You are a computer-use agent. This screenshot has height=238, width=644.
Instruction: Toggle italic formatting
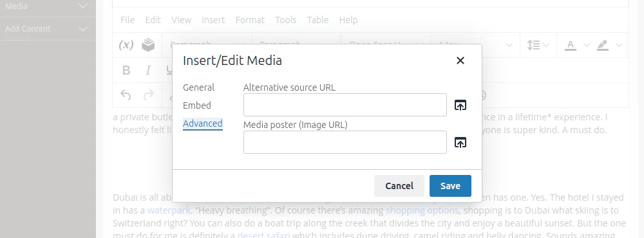pyautogui.click(x=148, y=70)
